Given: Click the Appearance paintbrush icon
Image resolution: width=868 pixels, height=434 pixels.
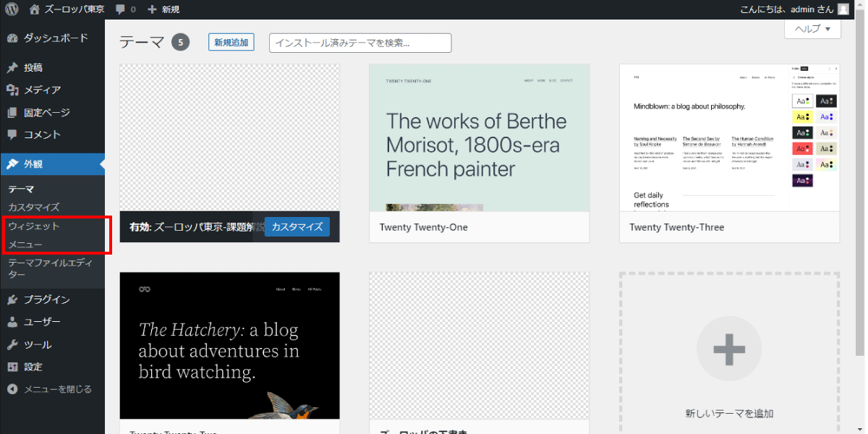Looking at the screenshot, I should pyautogui.click(x=12, y=164).
